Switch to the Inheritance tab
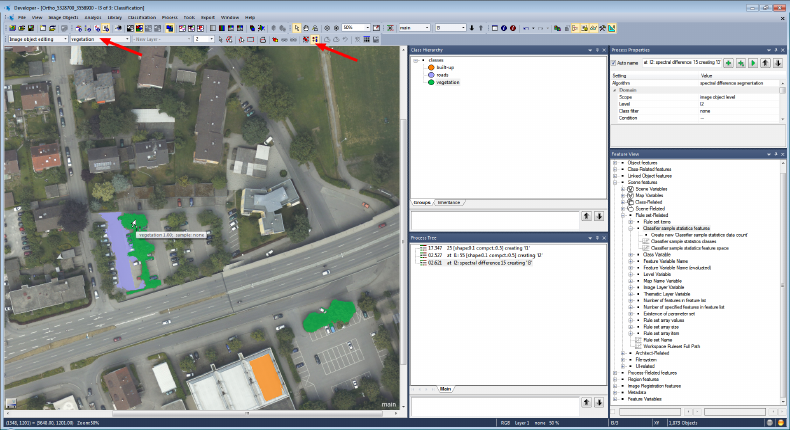Screen dimensions: 790x430 448,202
